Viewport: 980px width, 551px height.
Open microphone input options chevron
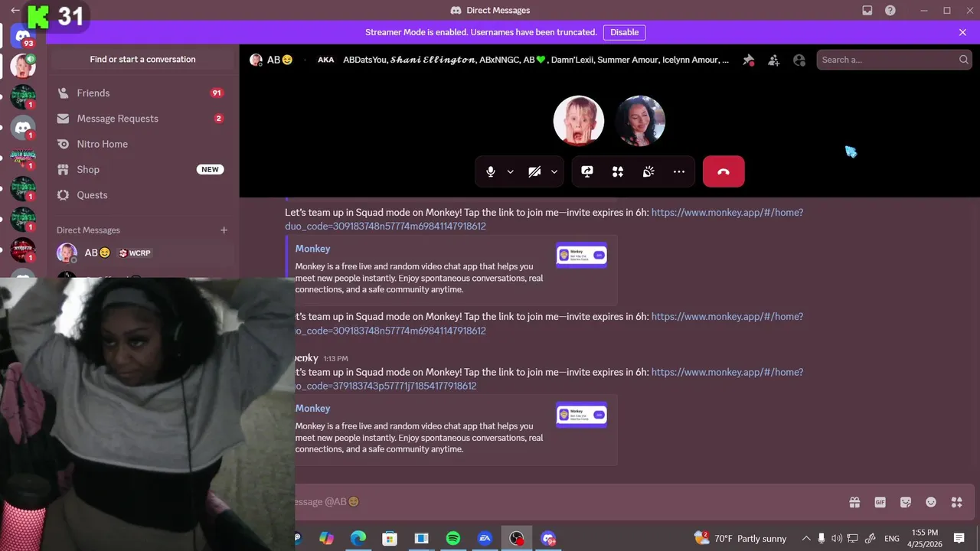511,171
